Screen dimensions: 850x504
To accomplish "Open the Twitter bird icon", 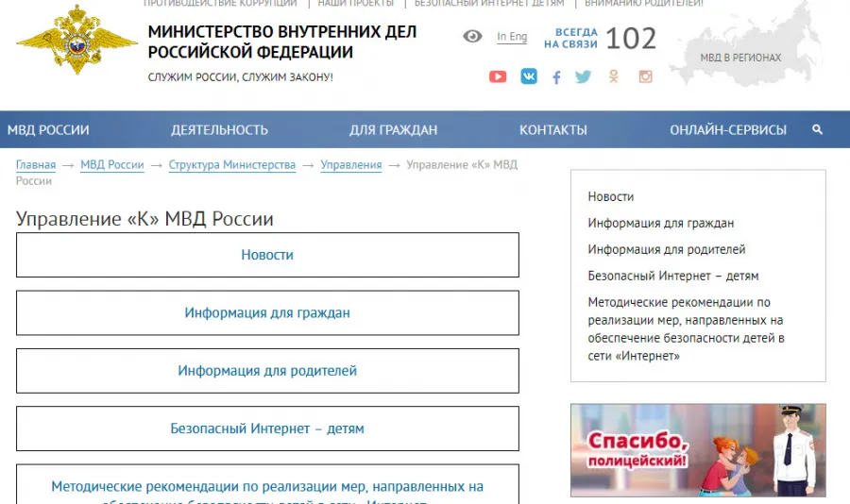I will coord(584,76).
